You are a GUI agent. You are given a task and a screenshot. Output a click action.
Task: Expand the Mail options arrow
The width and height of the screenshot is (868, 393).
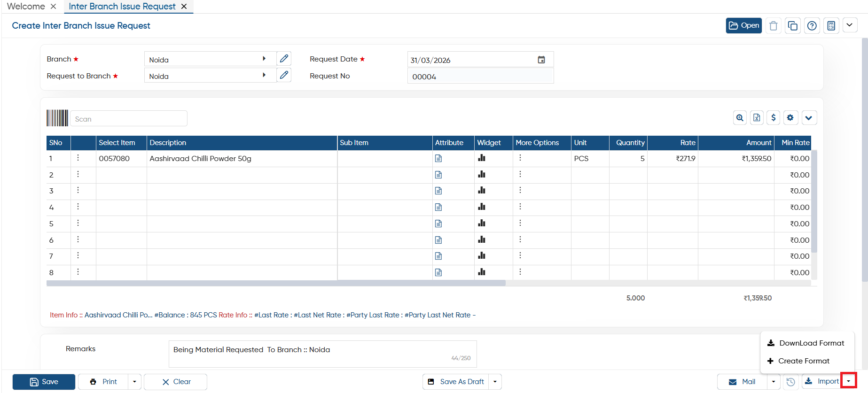click(774, 382)
